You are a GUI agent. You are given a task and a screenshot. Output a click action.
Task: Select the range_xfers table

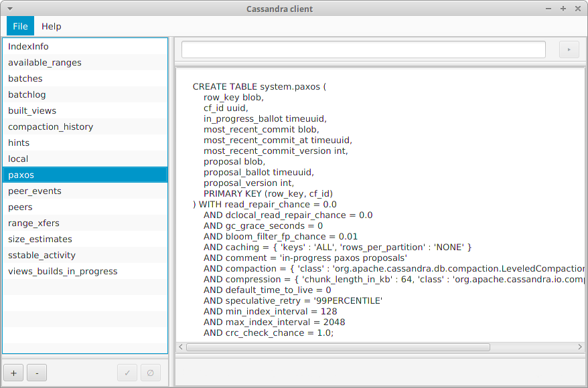point(85,223)
